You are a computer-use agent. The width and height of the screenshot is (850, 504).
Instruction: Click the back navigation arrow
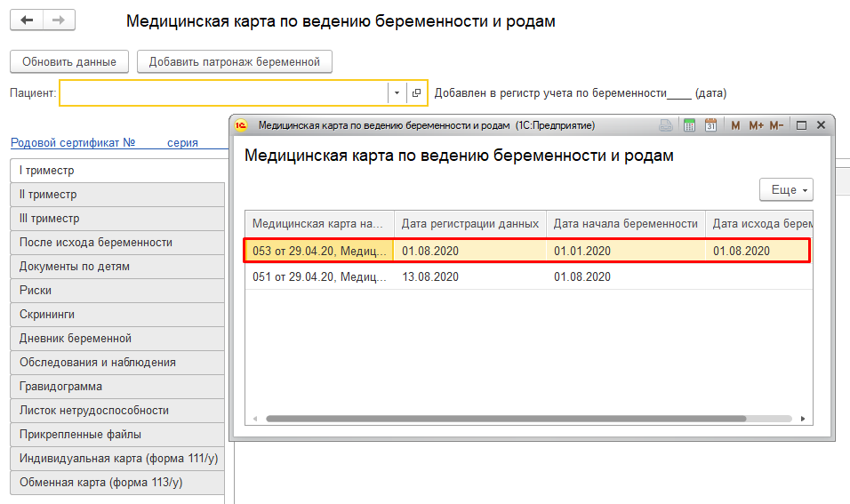click(x=27, y=20)
